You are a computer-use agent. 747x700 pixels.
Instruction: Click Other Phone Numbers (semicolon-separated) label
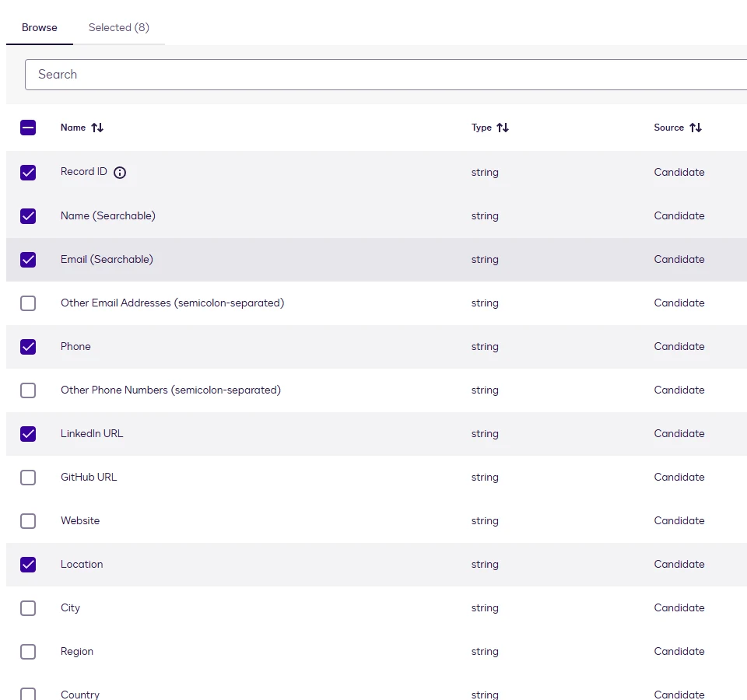pyautogui.click(x=170, y=390)
